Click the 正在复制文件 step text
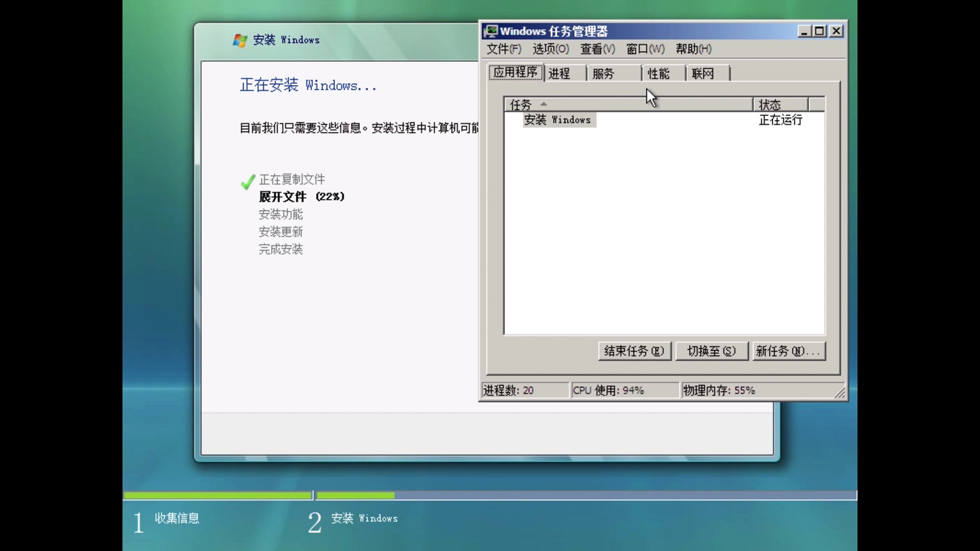The width and height of the screenshot is (980, 551). pos(292,180)
